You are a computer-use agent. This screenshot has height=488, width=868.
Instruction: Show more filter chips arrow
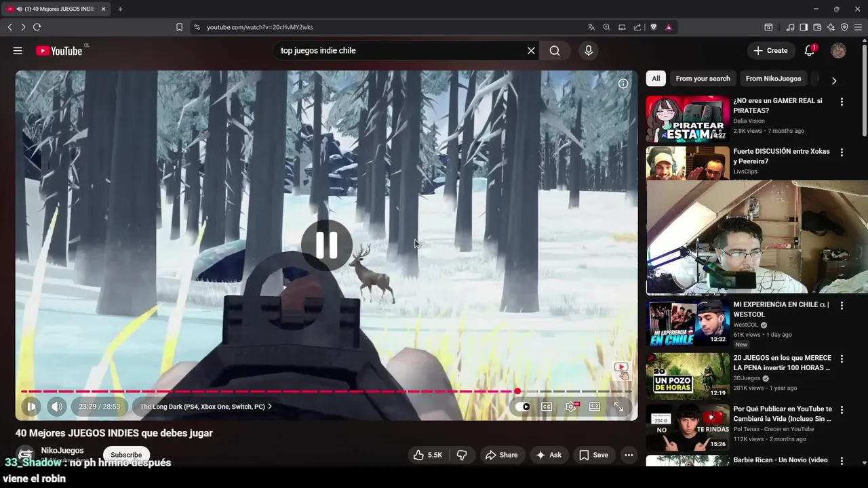click(834, 80)
